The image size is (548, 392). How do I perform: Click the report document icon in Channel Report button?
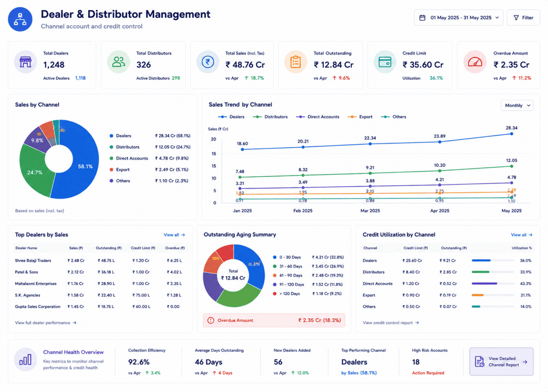479,362
